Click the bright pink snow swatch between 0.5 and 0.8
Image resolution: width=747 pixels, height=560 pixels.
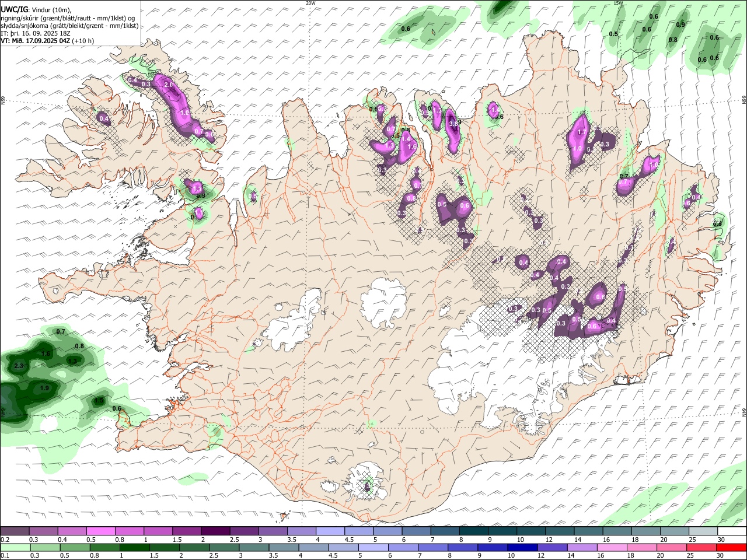(100, 531)
